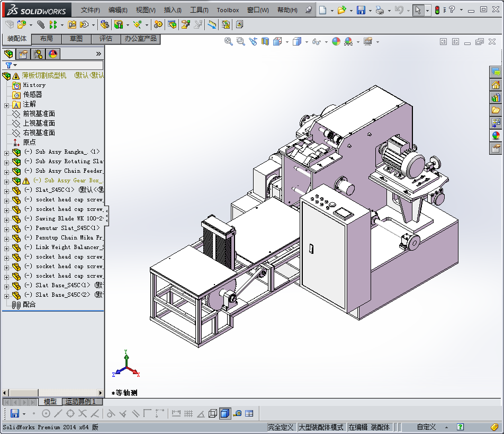Open the DisplayManager appearance sphere tab
This screenshot has height=434, width=504.
click(53, 54)
